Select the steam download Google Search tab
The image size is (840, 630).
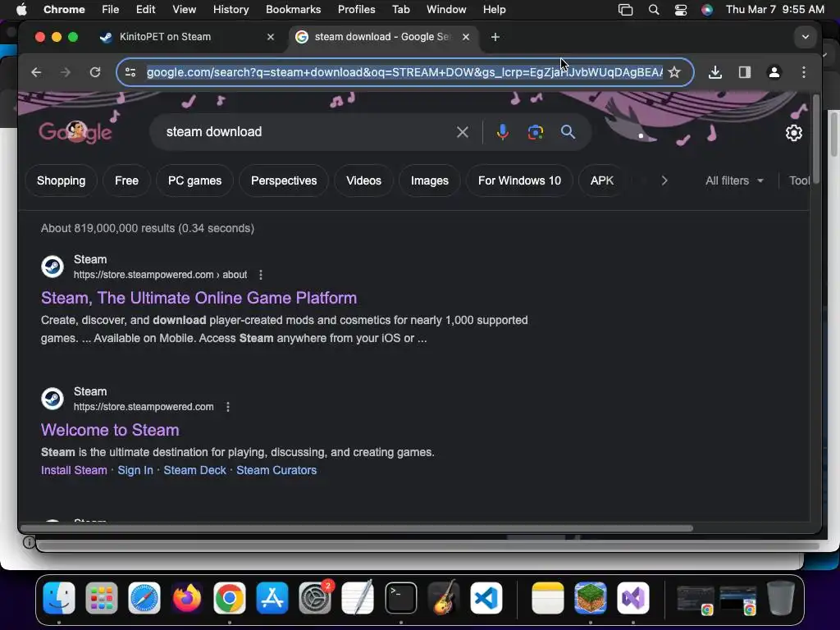point(385,37)
